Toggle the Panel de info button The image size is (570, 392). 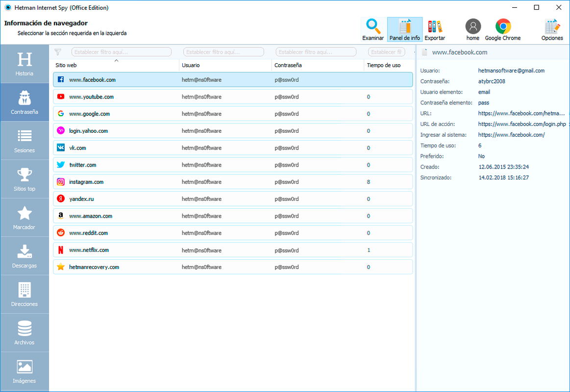405,29
